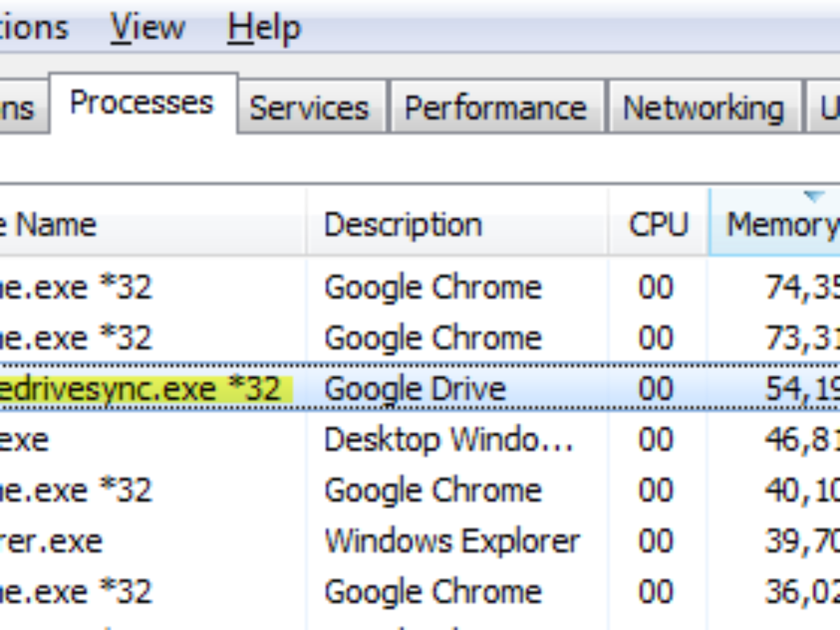This screenshot has width=840, height=630.
Task: Open the Networking tab
Action: point(703,108)
